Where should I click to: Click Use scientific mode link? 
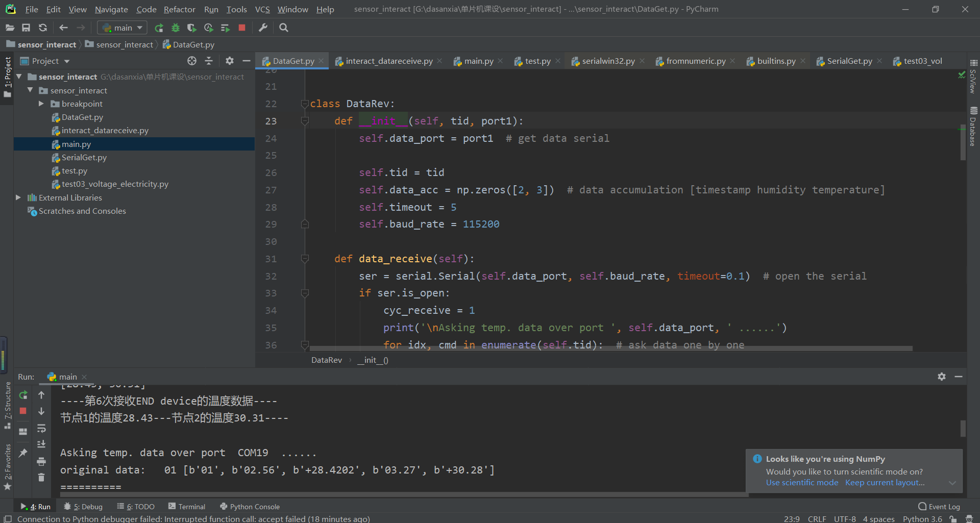pyautogui.click(x=802, y=483)
